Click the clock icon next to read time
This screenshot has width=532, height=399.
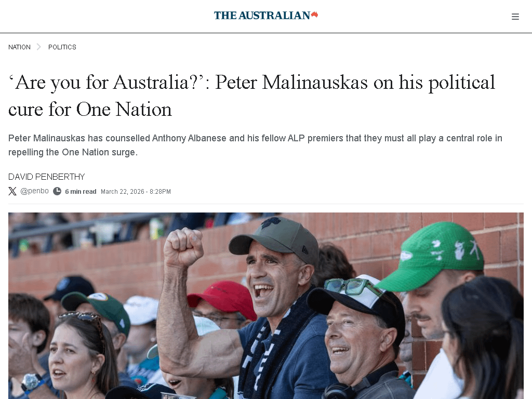pyautogui.click(x=57, y=191)
